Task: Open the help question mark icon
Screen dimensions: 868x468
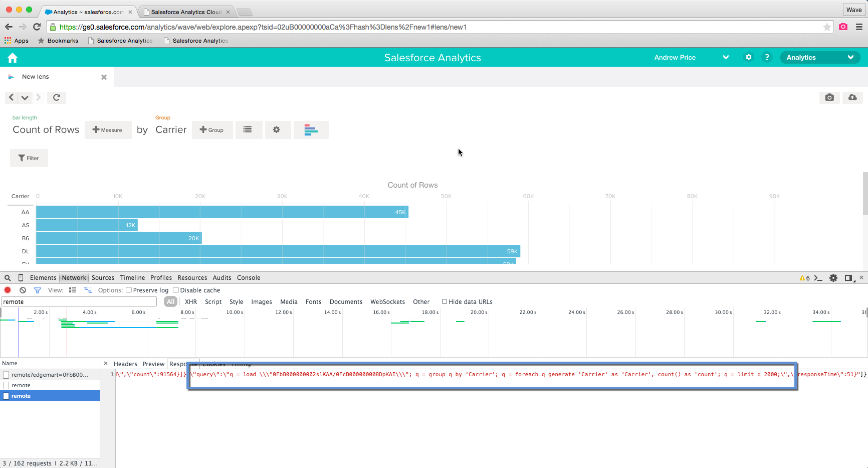Action: [767, 57]
